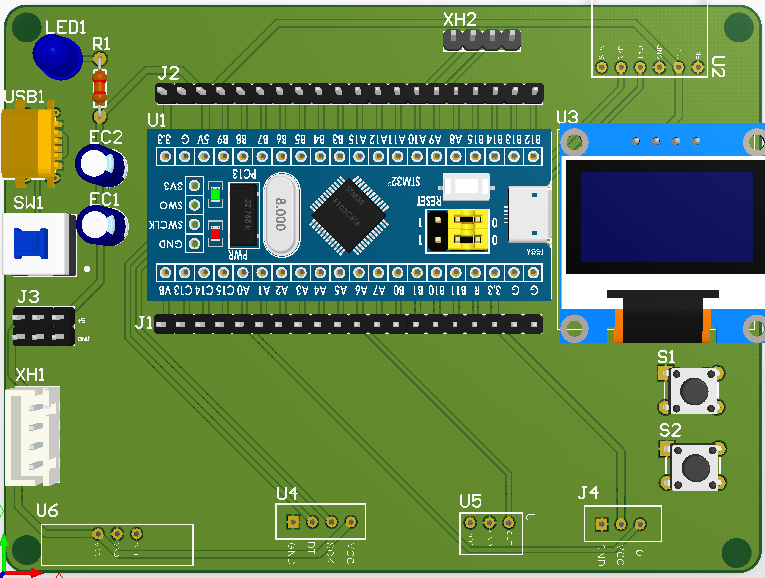This screenshot has width=765, height=578.
Task: Click the EC1 capacitor
Action: point(102,226)
